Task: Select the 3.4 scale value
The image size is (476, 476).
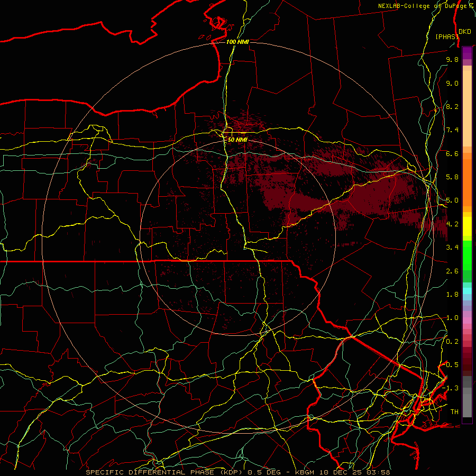Action: [x=452, y=248]
